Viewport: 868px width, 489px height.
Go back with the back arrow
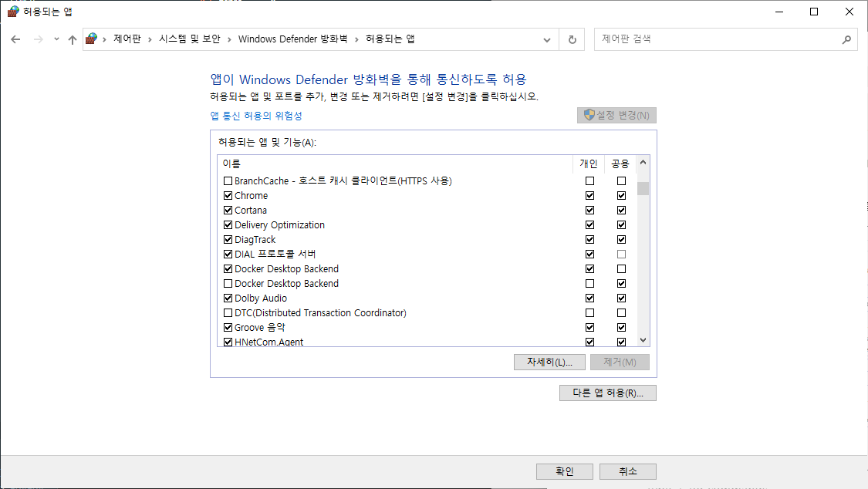coord(15,39)
